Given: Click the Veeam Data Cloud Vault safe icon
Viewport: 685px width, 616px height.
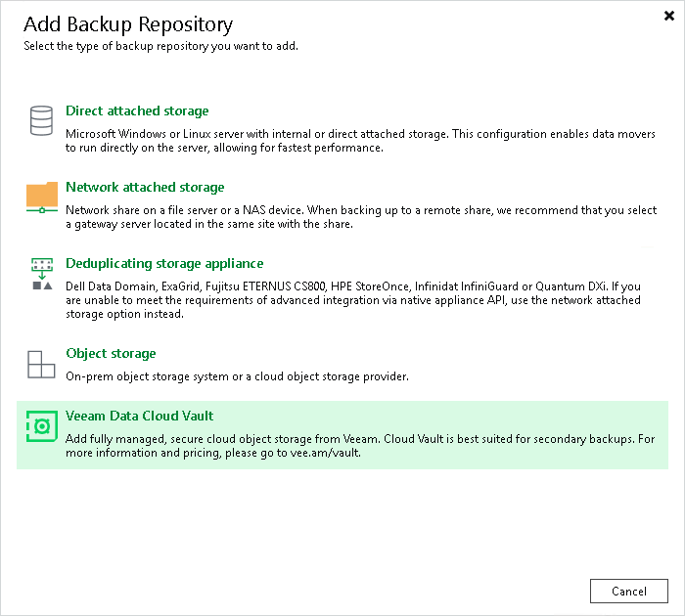Looking at the screenshot, I should click(42, 426).
